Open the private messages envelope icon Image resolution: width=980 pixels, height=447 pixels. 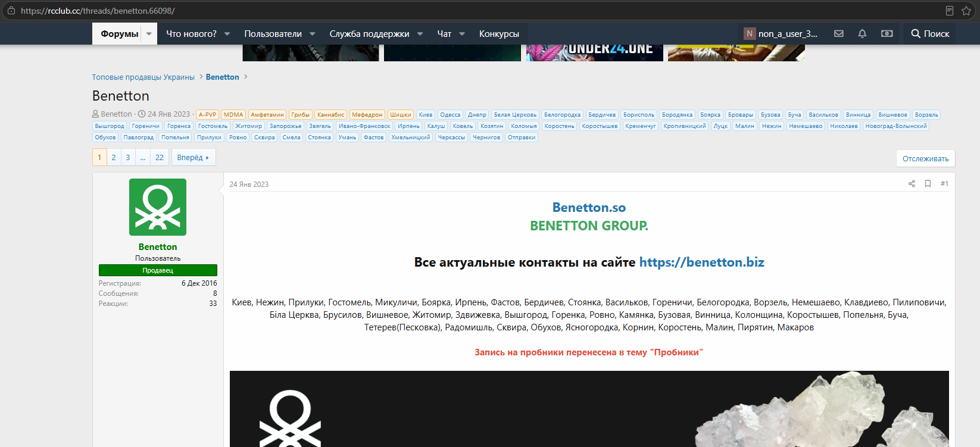click(x=839, y=34)
